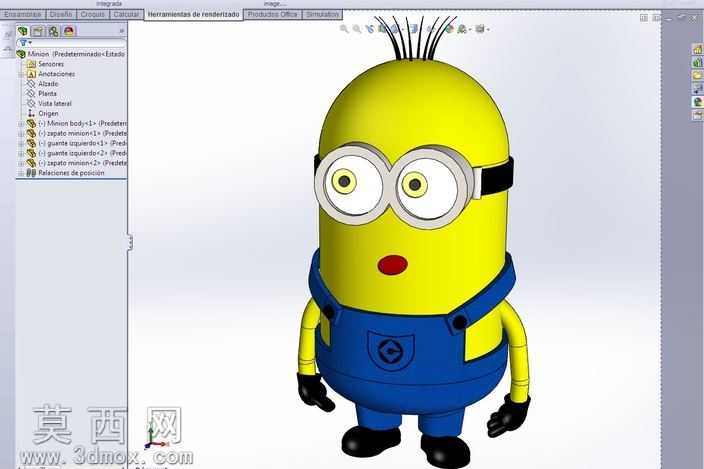The image size is (704, 469).
Task: Expand the guante izquierdo<2> component
Action: click(21, 153)
